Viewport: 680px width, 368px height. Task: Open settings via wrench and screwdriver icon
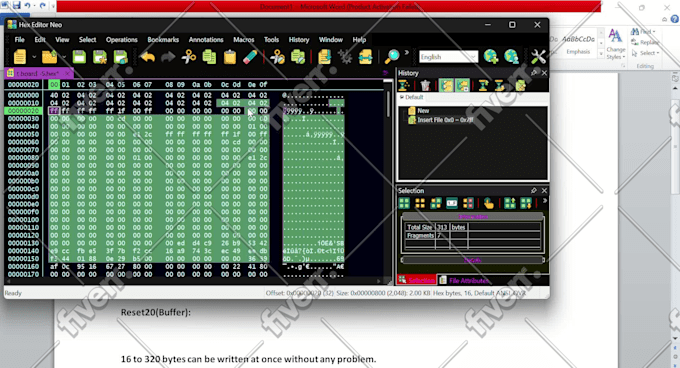pyautogui.click(x=538, y=57)
